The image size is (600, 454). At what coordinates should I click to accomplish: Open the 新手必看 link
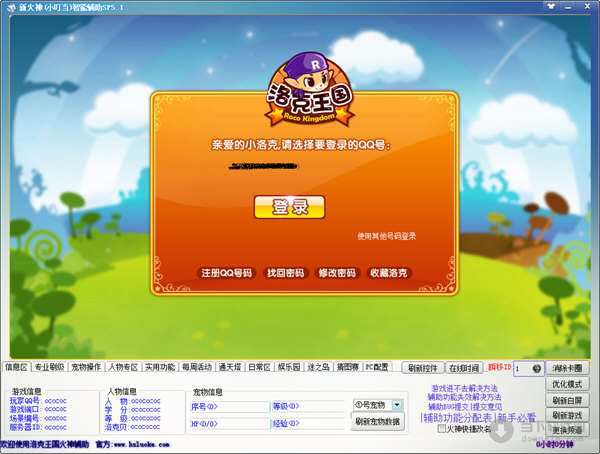[515, 417]
